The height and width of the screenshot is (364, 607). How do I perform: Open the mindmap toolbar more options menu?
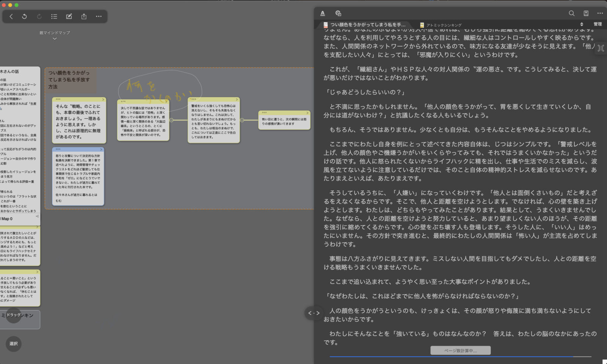pos(99,16)
